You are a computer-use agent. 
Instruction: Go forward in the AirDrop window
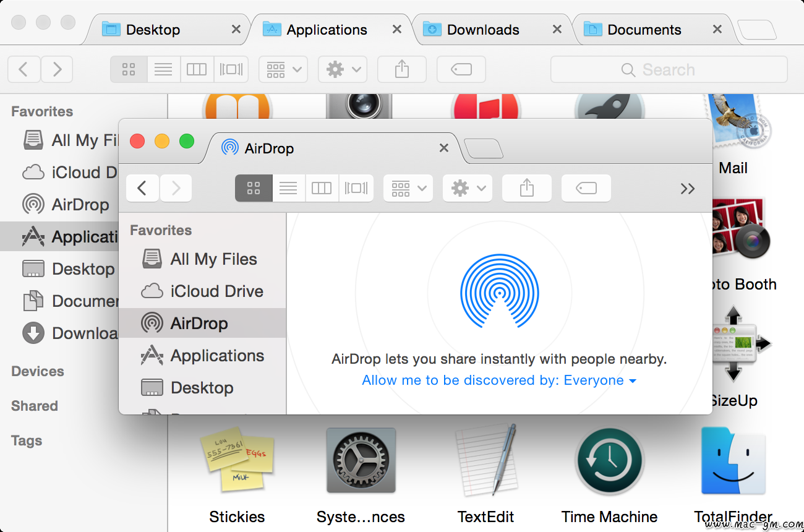click(x=176, y=188)
